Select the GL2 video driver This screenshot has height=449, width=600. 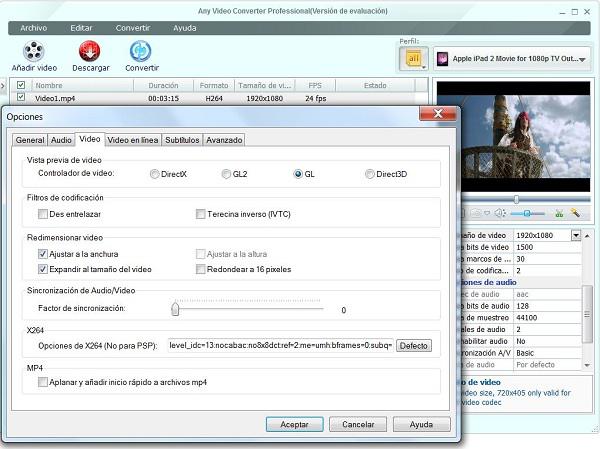click(x=226, y=174)
